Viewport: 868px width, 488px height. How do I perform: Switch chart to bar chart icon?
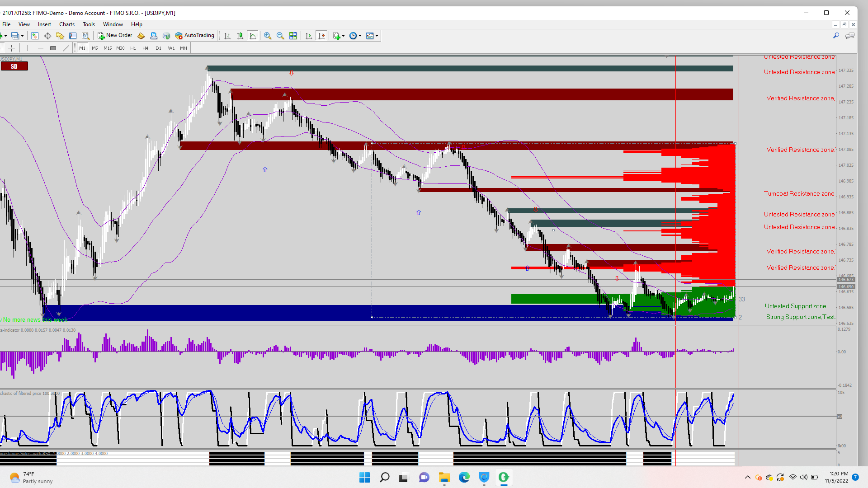(x=227, y=36)
